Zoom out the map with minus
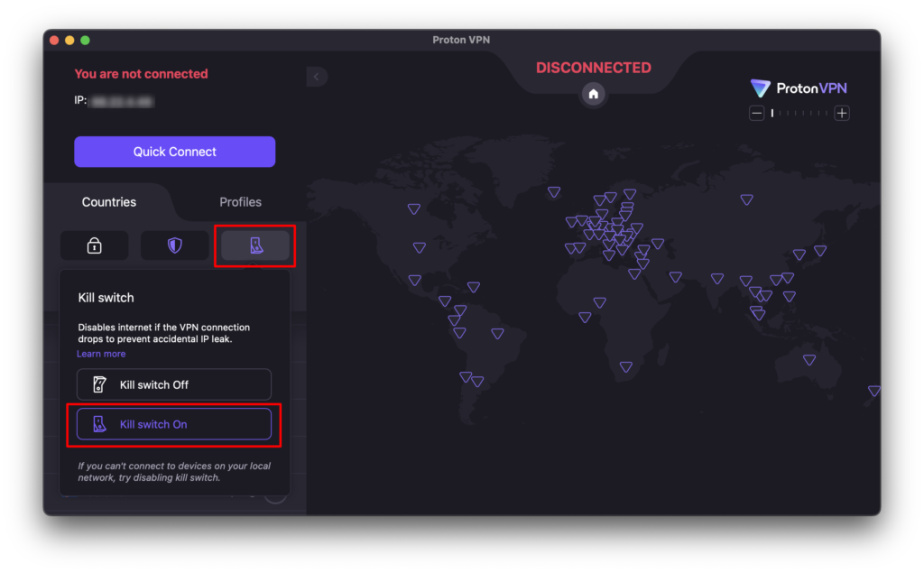Image resolution: width=924 pixels, height=573 pixels. tap(757, 113)
